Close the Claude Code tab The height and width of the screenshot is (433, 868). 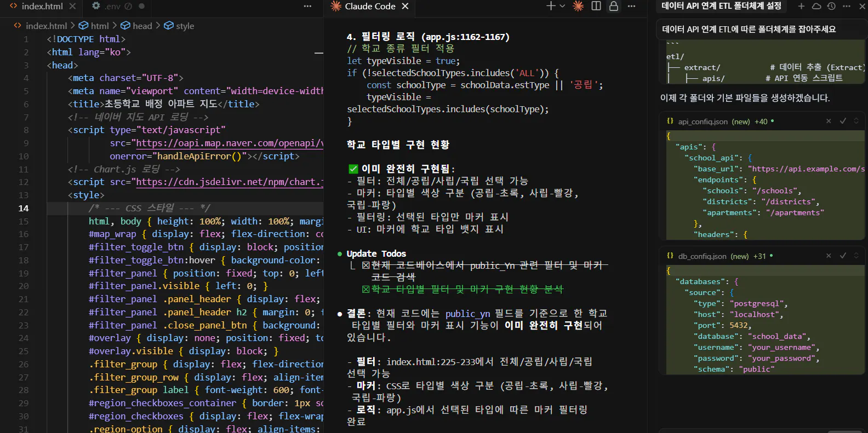pyautogui.click(x=405, y=6)
